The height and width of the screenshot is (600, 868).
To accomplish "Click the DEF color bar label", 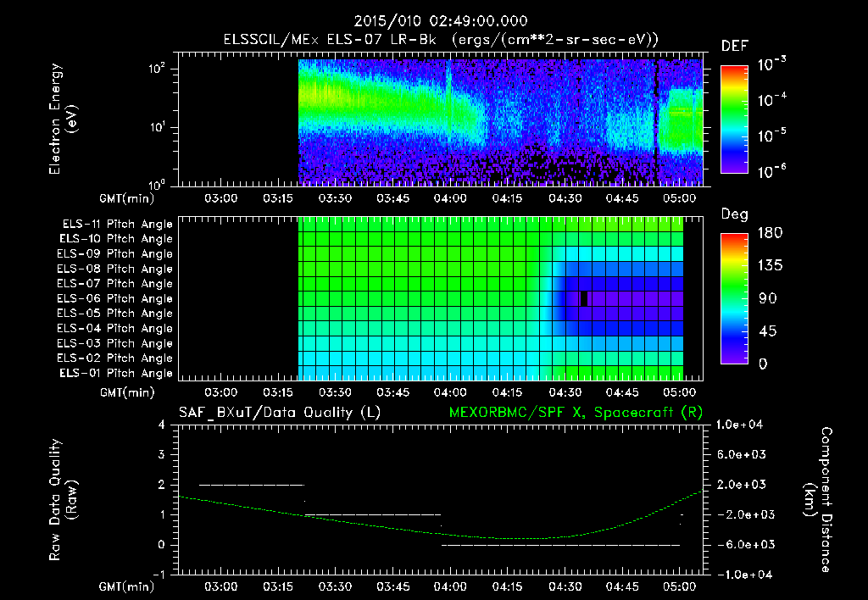I will pos(735,47).
